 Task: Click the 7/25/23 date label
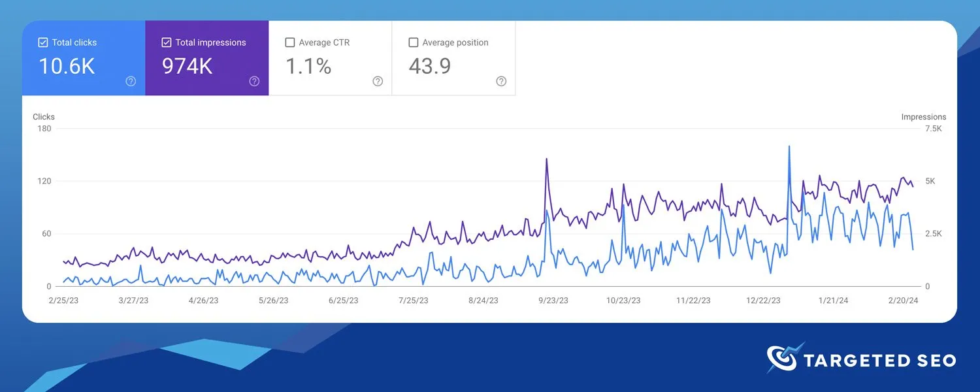[x=413, y=301]
